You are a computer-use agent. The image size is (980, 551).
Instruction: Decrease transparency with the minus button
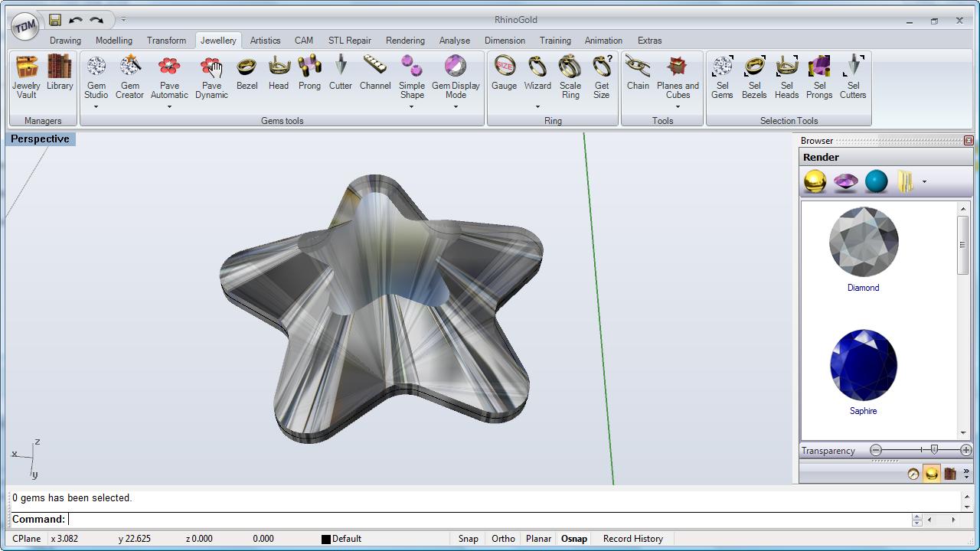coord(876,451)
